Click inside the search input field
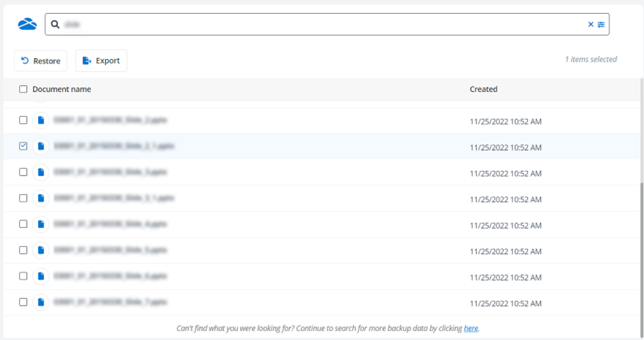The image size is (644, 340). click(x=212, y=23)
